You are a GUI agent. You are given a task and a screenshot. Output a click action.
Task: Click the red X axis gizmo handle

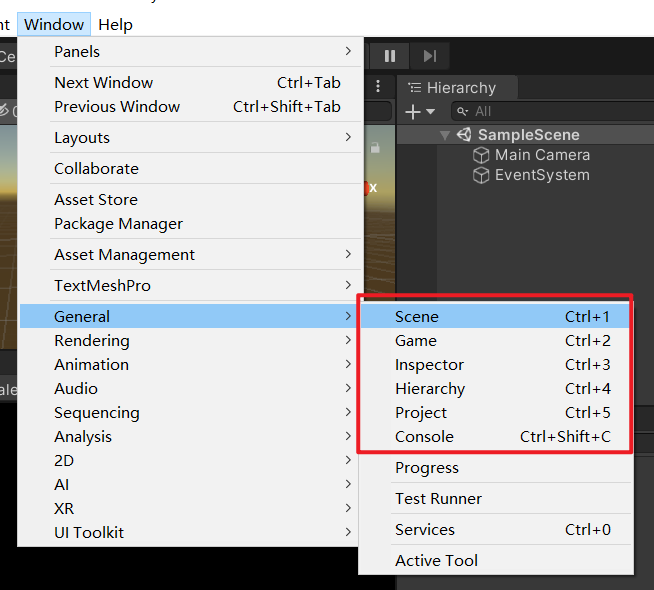click(367, 188)
